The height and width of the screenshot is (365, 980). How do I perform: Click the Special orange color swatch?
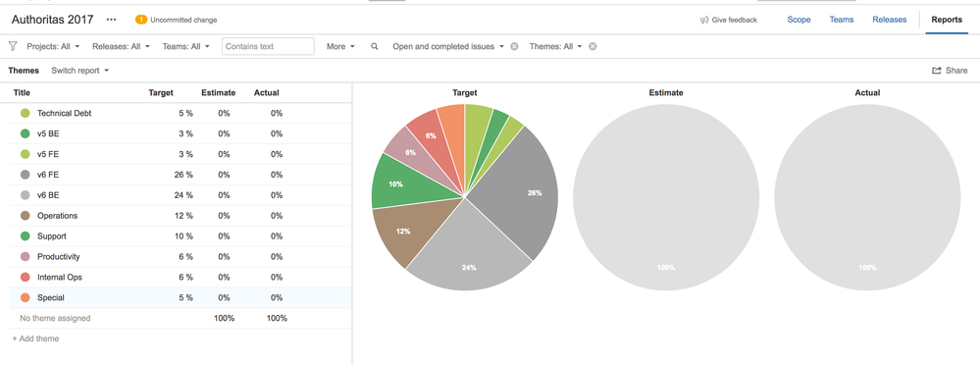[x=25, y=297]
